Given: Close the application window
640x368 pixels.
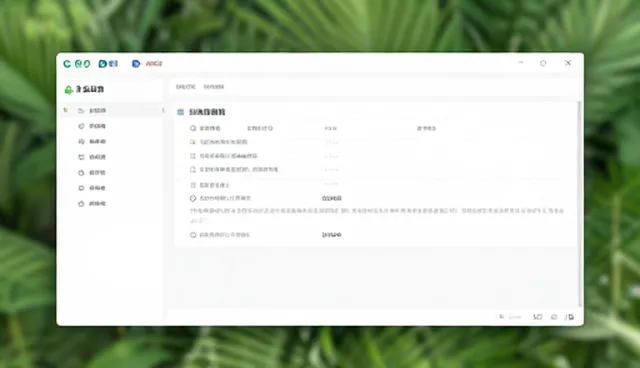Looking at the screenshot, I should tap(568, 63).
